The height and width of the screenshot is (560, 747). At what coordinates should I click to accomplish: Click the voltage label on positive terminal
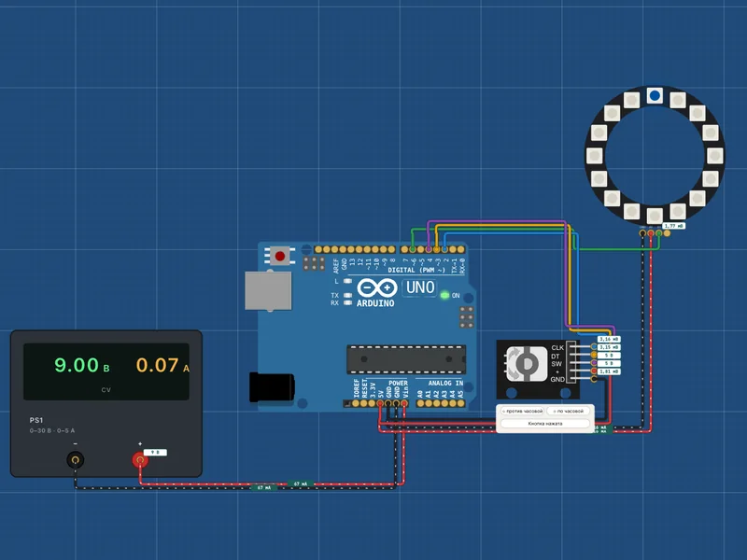point(155,452)
